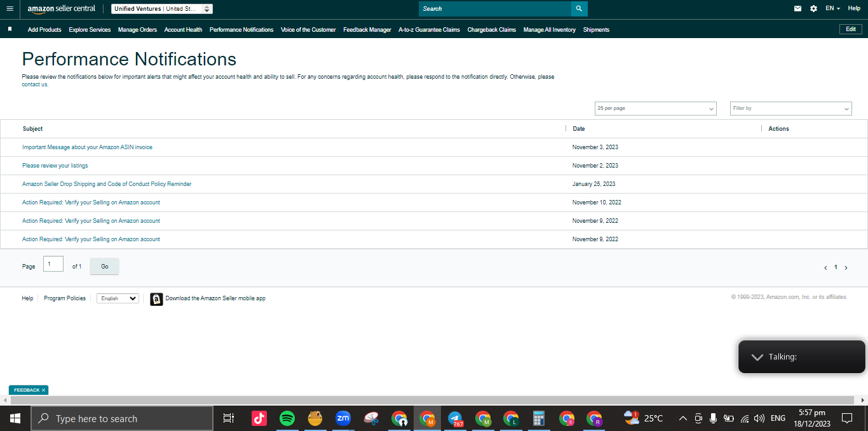
Task: Open Calculator from the taskbar
Action: click(x=539, y=419)
